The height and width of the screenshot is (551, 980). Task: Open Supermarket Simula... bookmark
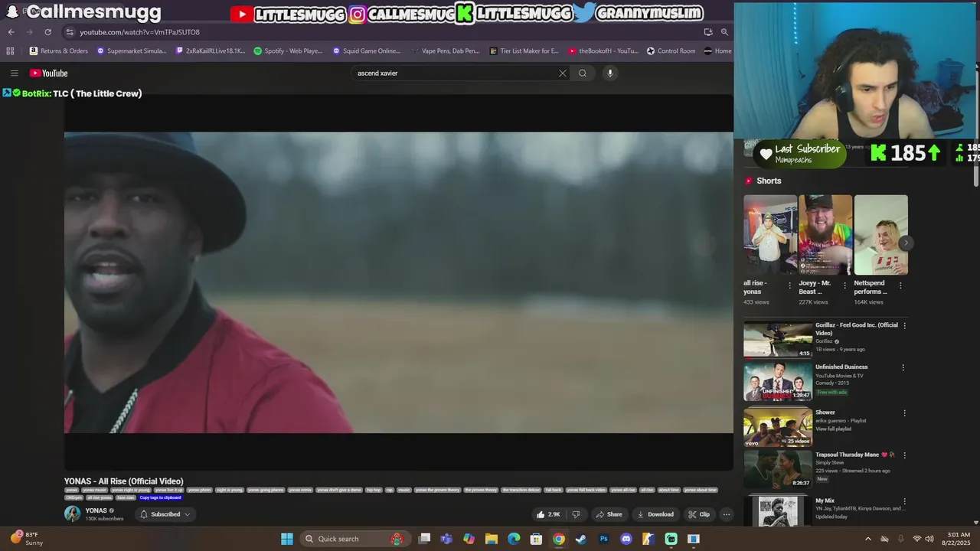[131, 51]
